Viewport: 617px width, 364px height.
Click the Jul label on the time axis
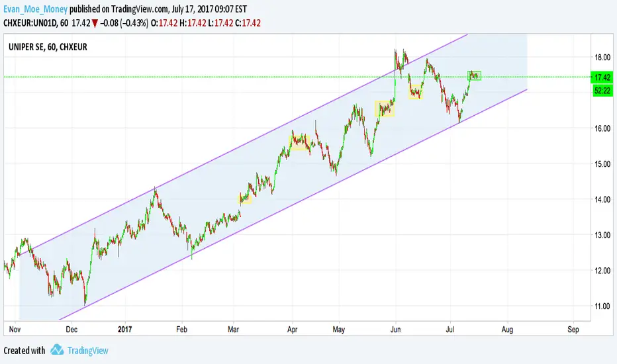450,330
